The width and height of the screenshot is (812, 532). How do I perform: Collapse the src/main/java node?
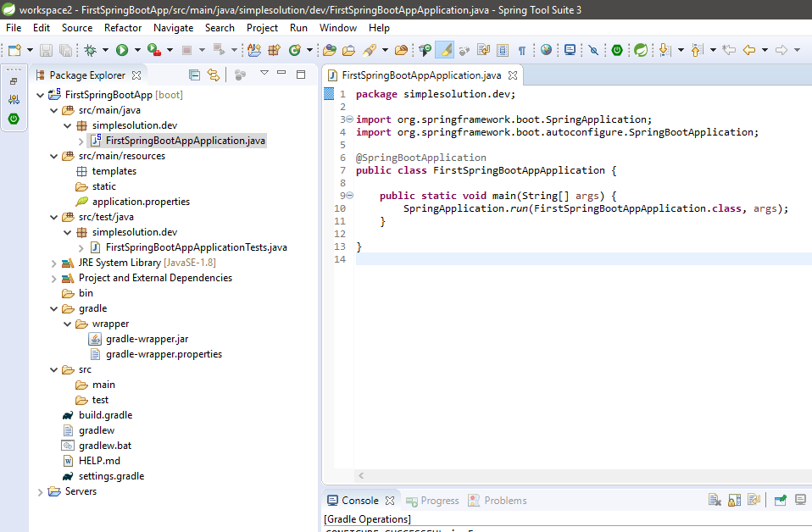click(53, 109)
